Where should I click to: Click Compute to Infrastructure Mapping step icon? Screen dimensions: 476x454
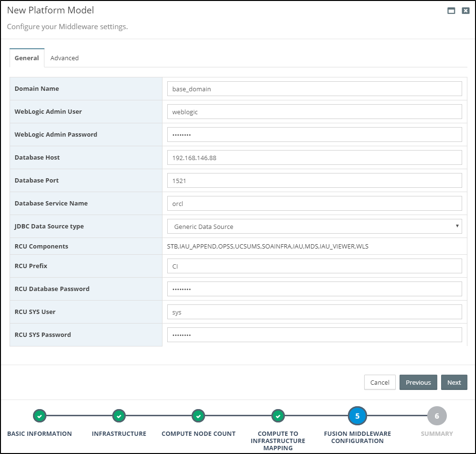click(x=278, y=416)
